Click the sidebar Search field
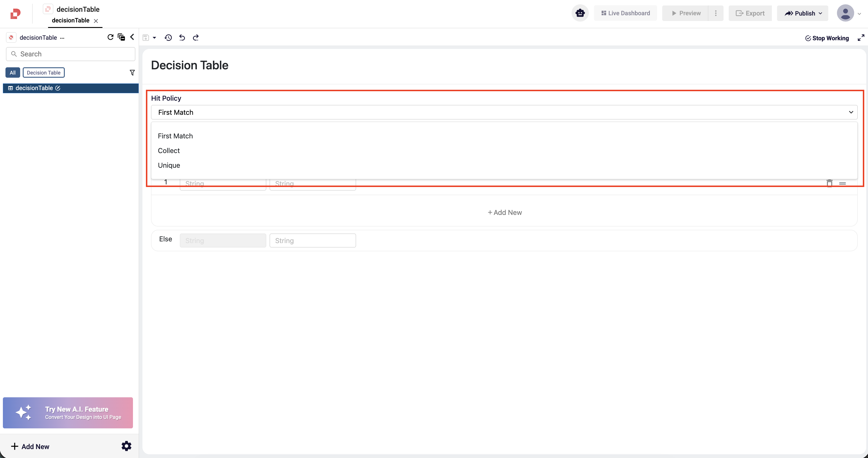868x458 pixels. coord(71,54)
